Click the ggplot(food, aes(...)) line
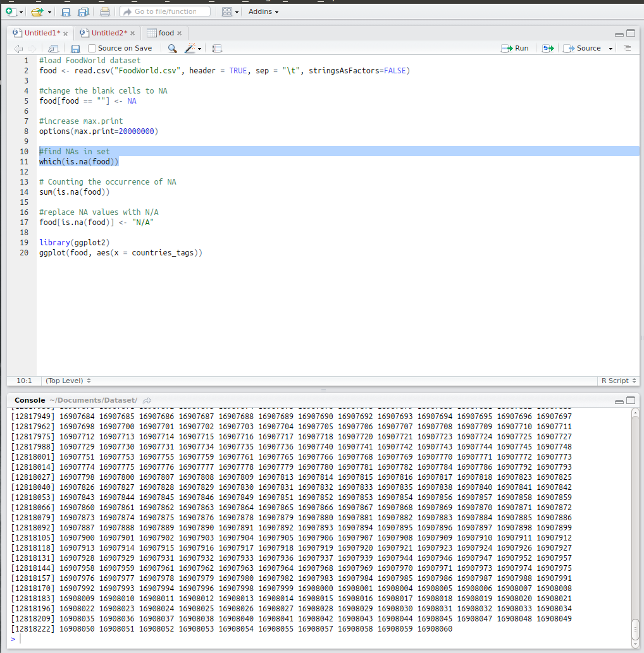Image resolution: width=644 pixels, height=653 pixels. point(121,253)
